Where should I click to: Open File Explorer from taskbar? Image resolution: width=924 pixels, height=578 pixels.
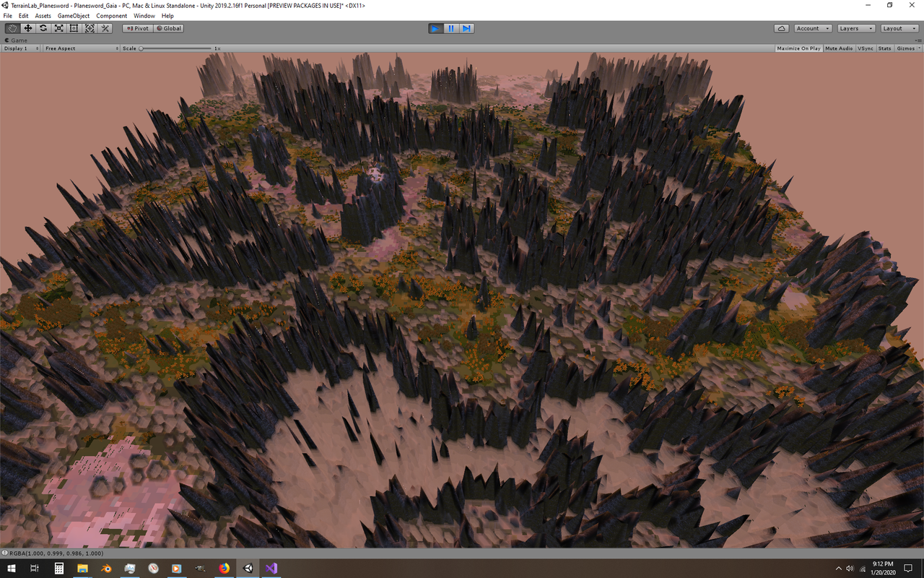82,569
